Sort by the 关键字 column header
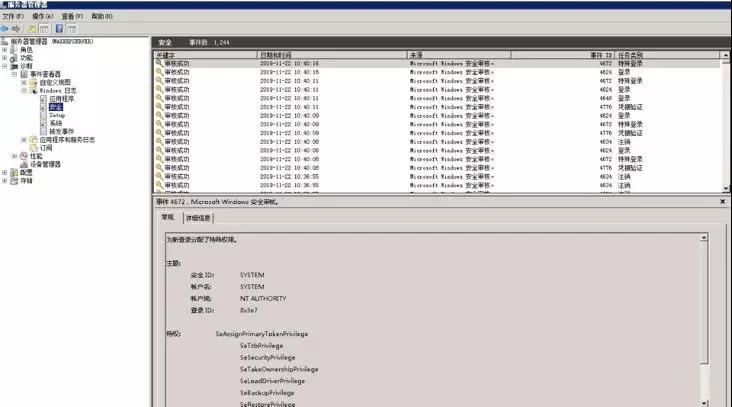732x407 pixels. pos(205,55)
